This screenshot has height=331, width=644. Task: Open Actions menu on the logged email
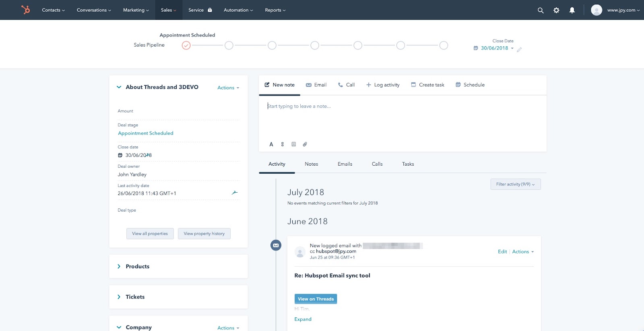click(523, 252)
